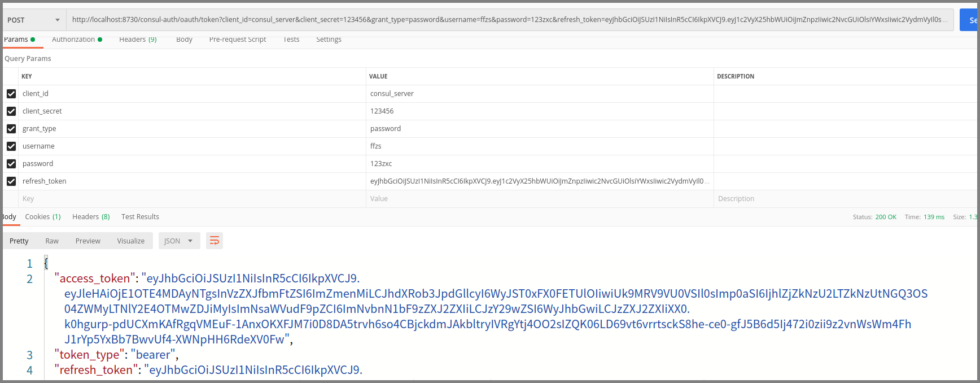The image size is (980, 383).
Task: Switch to the Params tab
Action: point(19,40)
